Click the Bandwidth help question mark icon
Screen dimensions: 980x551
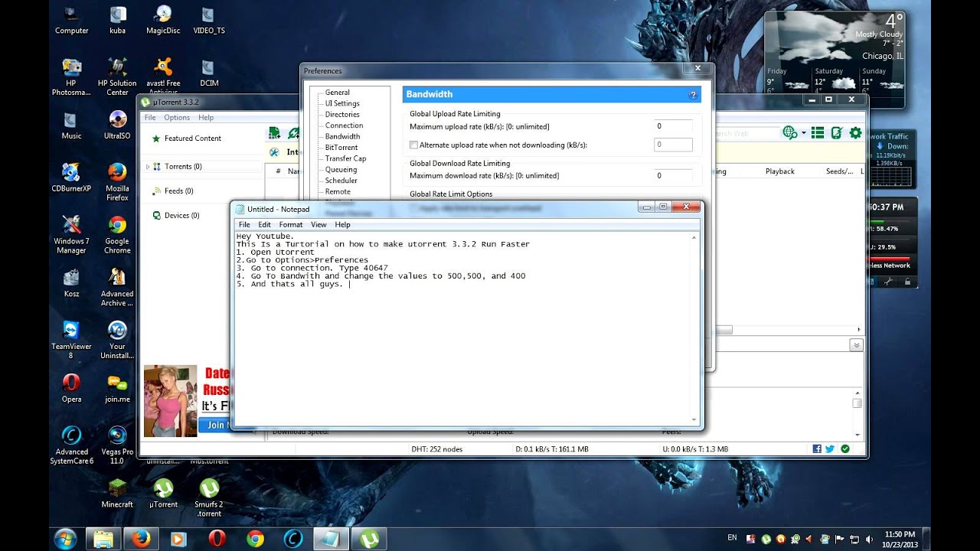click(693, 95)
